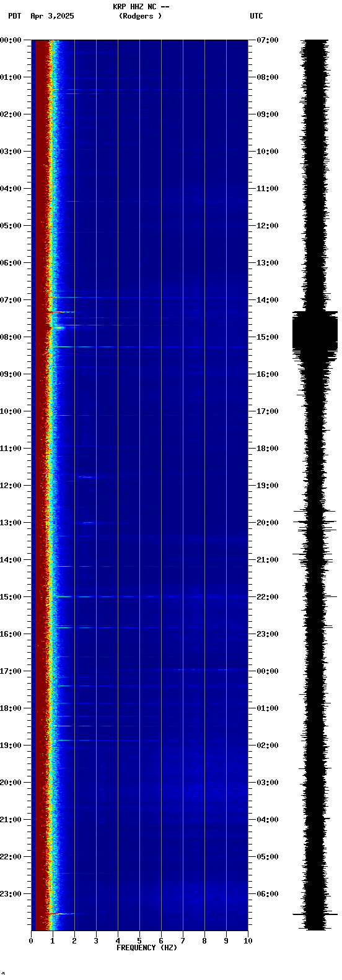The image size is (342, 980).
Task: Click the '10' Hz frequency tick label
Action: [248, 941]
